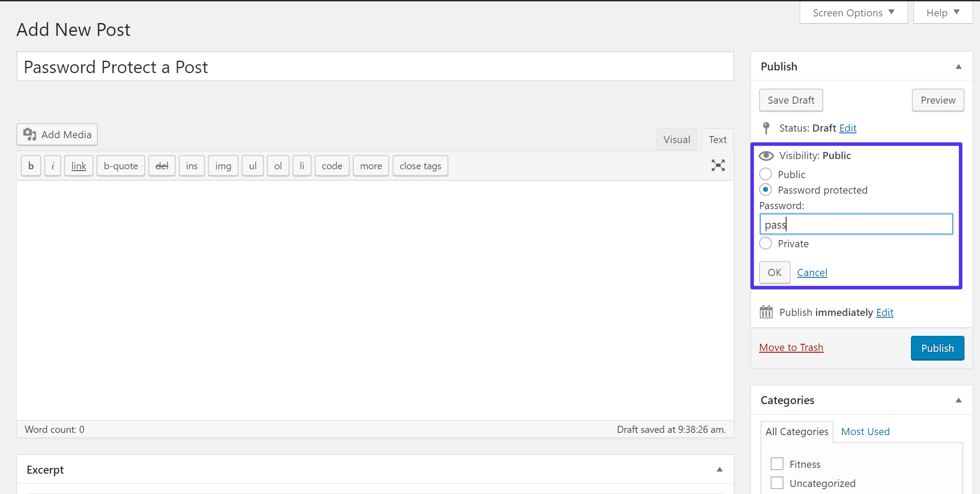Image resolution: width=980 pixels, height=494 pixels.
Task: Select the Private radio button
Action: (766, 244)
